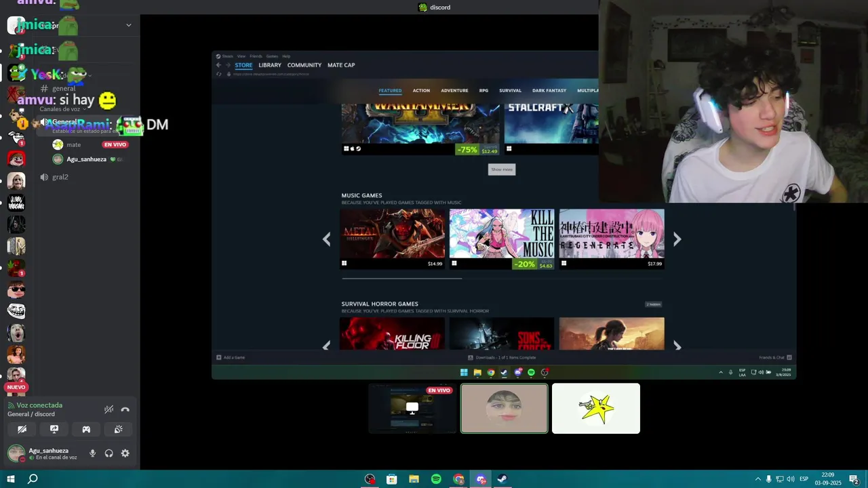Open the Metal Hellsinger game card
Image resolution: width=868 pixels, height=488 pixels.
[x=393, y=239]
